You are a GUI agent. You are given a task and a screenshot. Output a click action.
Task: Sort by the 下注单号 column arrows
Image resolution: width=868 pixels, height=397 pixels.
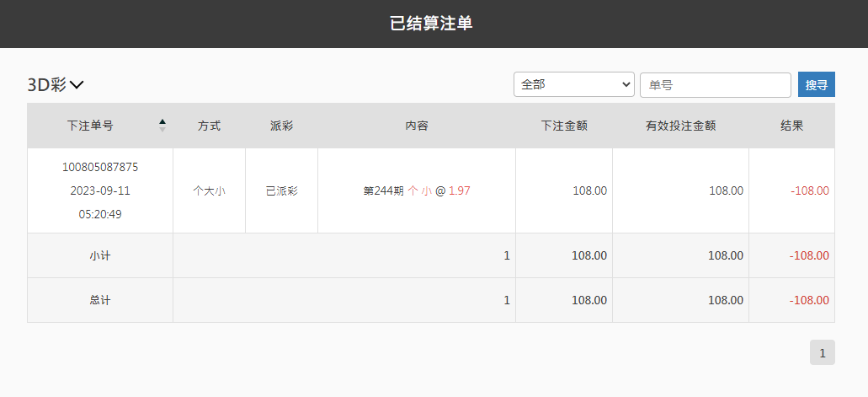(x=162, y=126)
